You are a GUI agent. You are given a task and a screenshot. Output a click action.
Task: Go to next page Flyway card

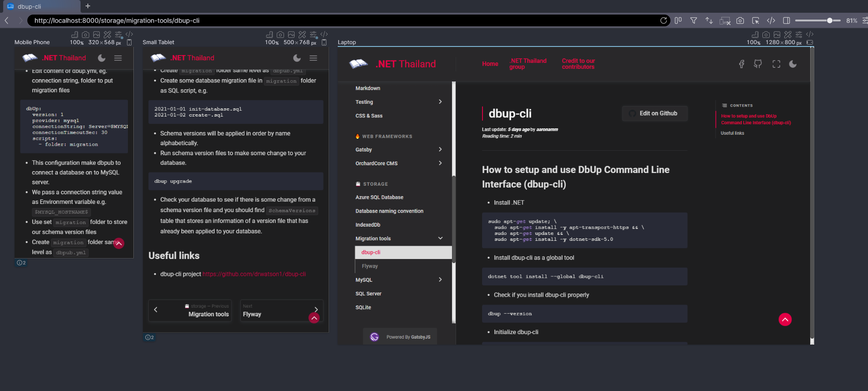(281, 310)
